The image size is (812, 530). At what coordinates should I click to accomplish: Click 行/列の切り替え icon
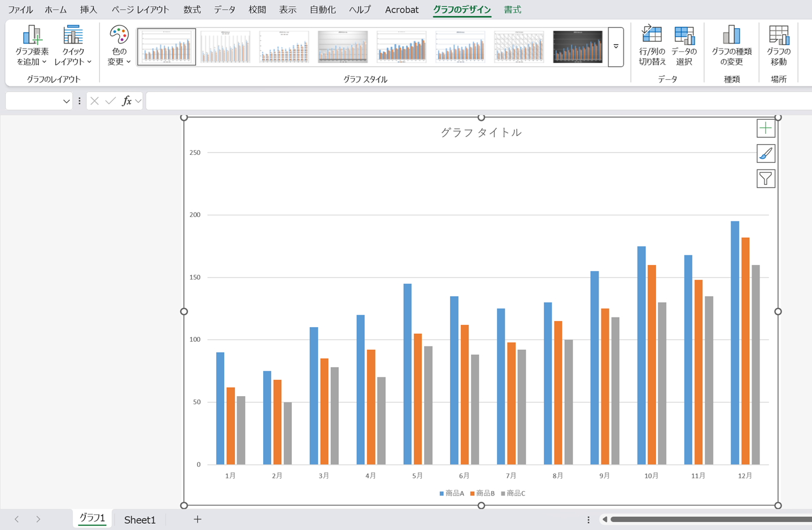click(x=652, y=46)
